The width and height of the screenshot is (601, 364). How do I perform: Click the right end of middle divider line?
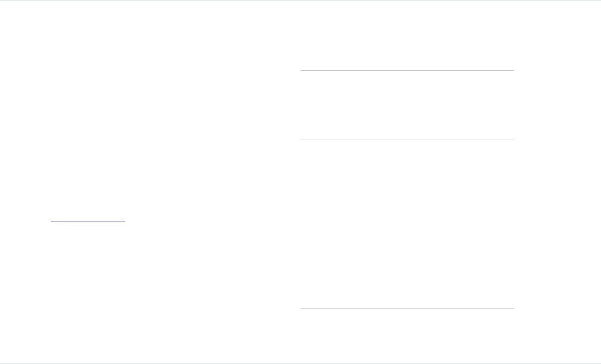pos(513,139)
